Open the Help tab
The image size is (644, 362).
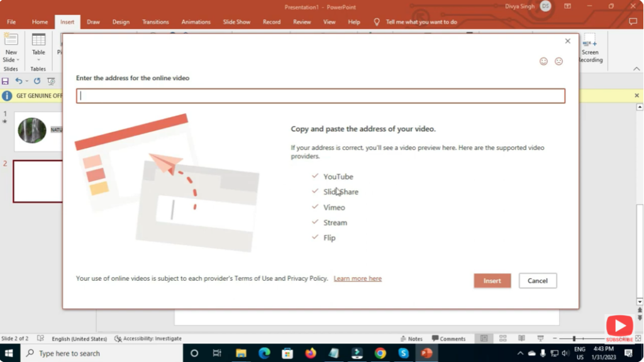[x=353, y=22]
